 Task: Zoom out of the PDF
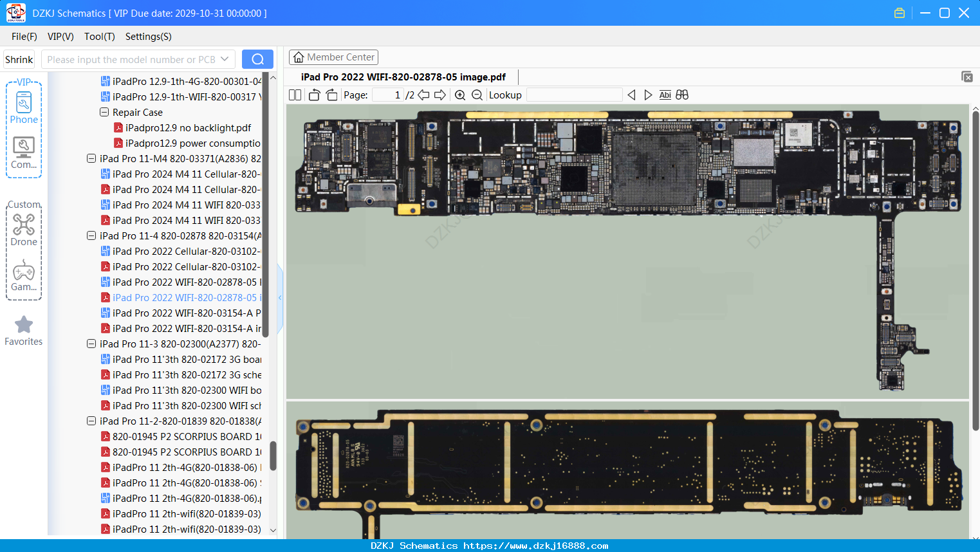click(477, 95)
